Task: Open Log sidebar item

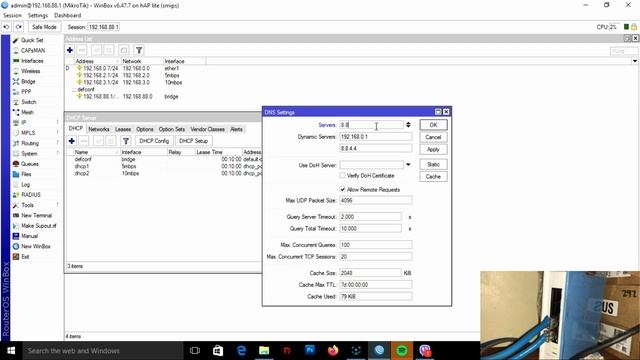Action: tap(25, 184)
